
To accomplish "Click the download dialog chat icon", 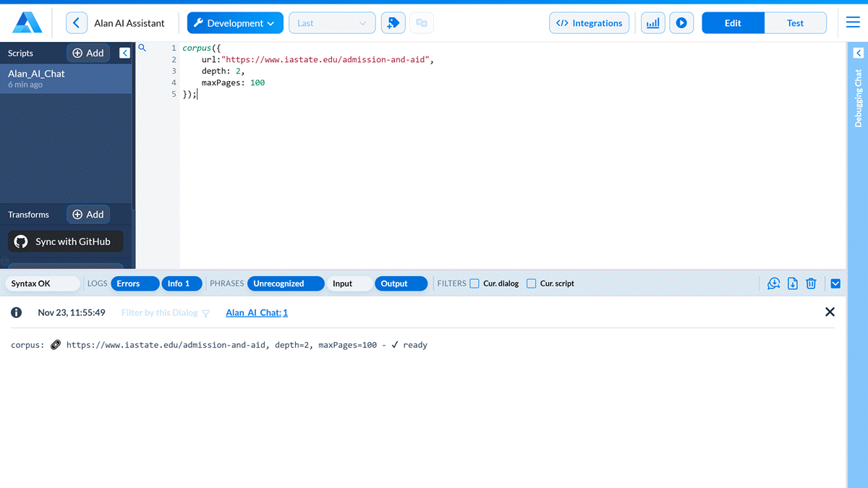I will tap(773, 283).
